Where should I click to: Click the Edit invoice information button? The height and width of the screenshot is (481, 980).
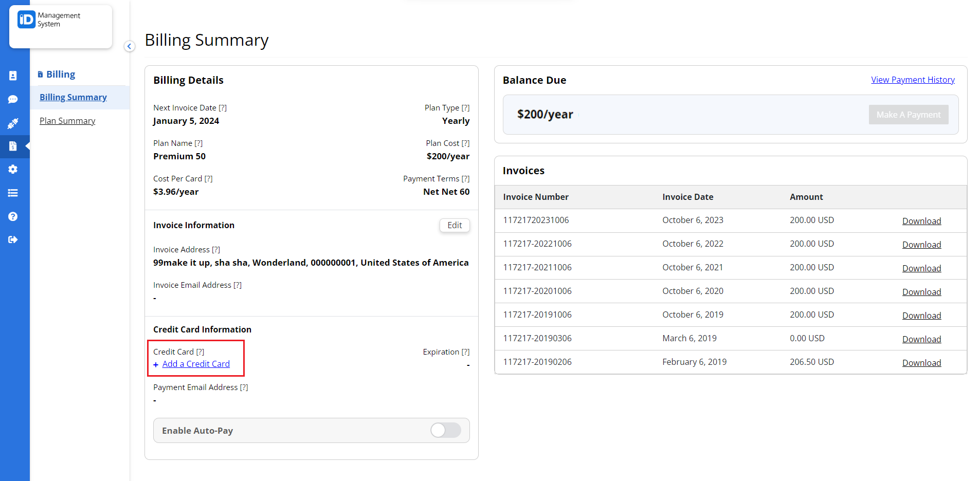click(x=455, y=225)
